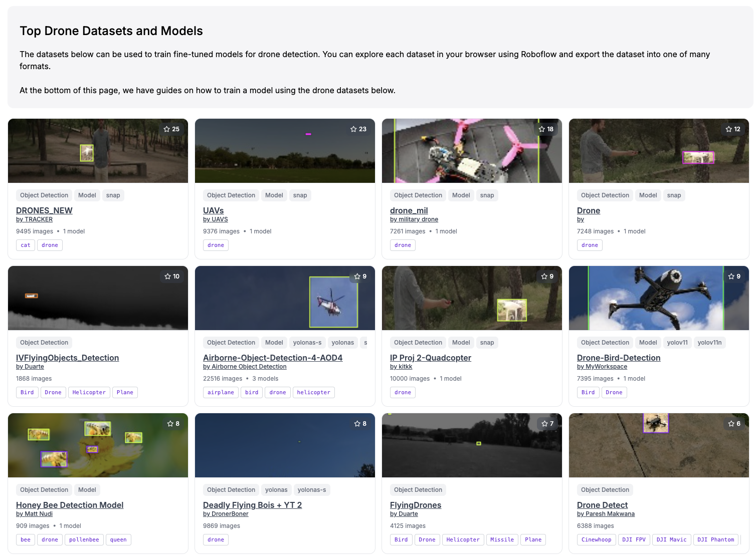Click "3 models" text on Airborne card
Viewport: 756px width, 559px height.
click(x=265, y=379)
